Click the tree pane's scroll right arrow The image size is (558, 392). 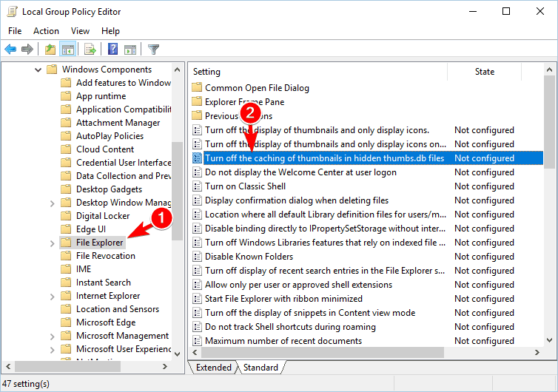(x=165, y=366)
